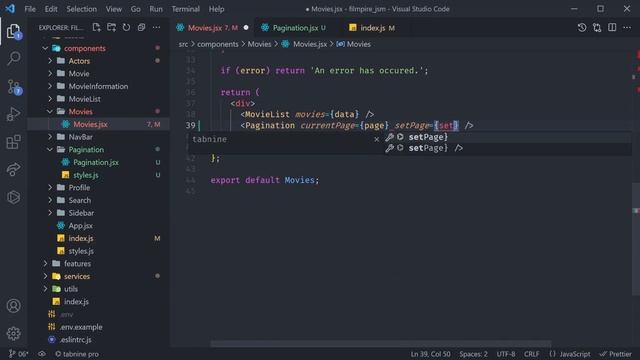Change line endings via CRLF
Viewport: 640px width, 360px height.
tap(531, 354)
